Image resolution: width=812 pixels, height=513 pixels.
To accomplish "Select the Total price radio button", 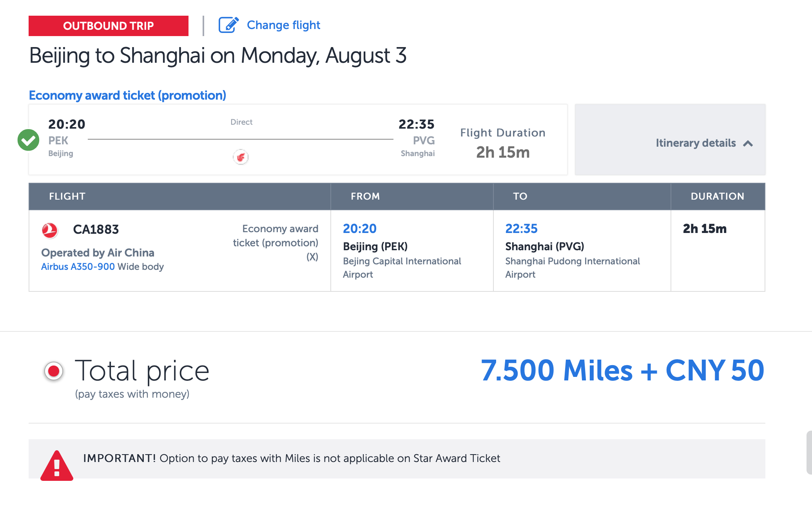I will pyautogui.click(x=54, y=371).
